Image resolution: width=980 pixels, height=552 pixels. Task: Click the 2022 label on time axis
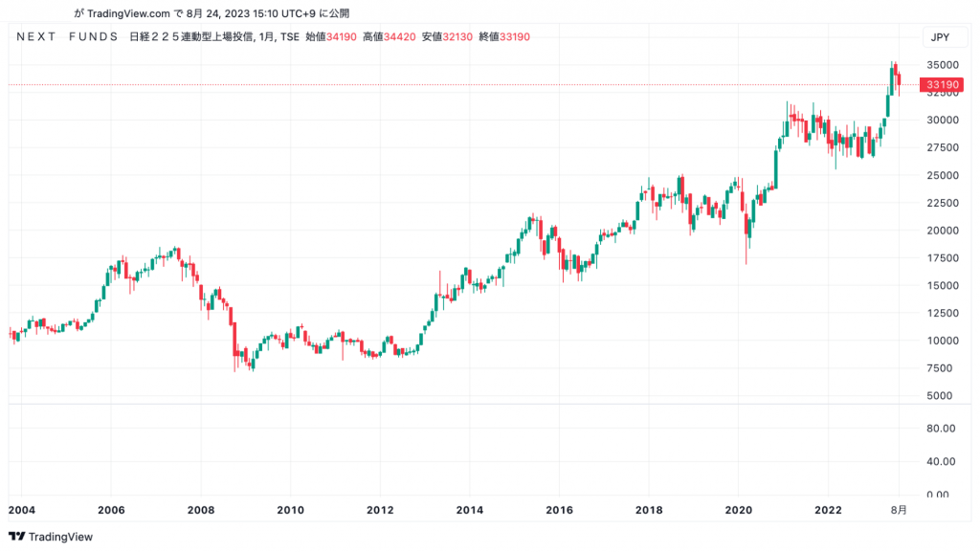pyautogui.click(x=828, y=510)
